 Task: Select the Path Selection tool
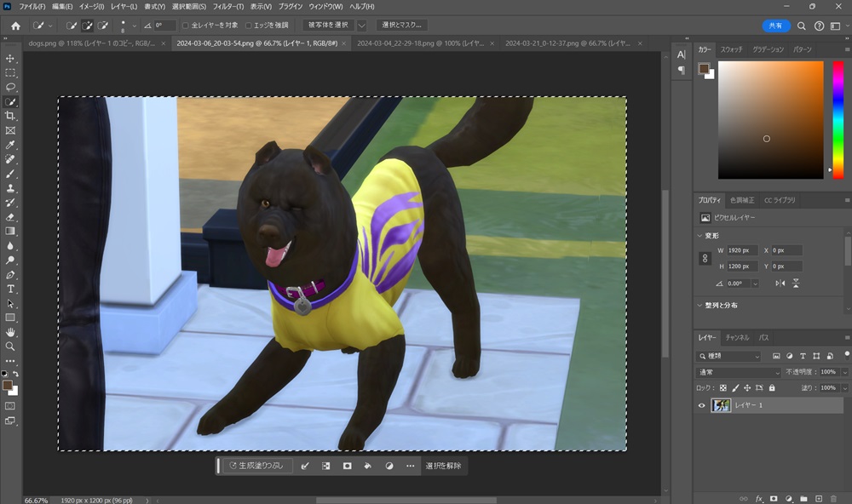click(x=10, y=304)
